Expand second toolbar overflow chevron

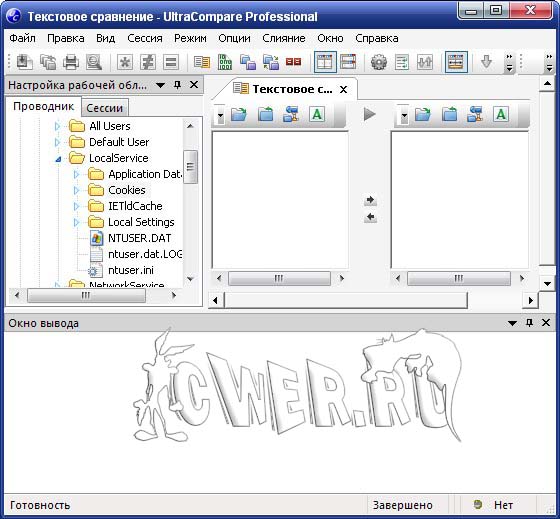click(x=549, y=62)
